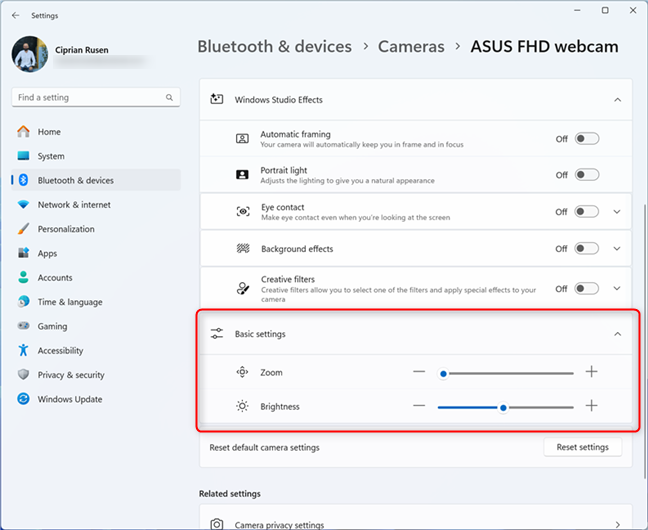Collapse the Basic settings section
This screenshot has height=530, width=648.
[x=617, y=334]
